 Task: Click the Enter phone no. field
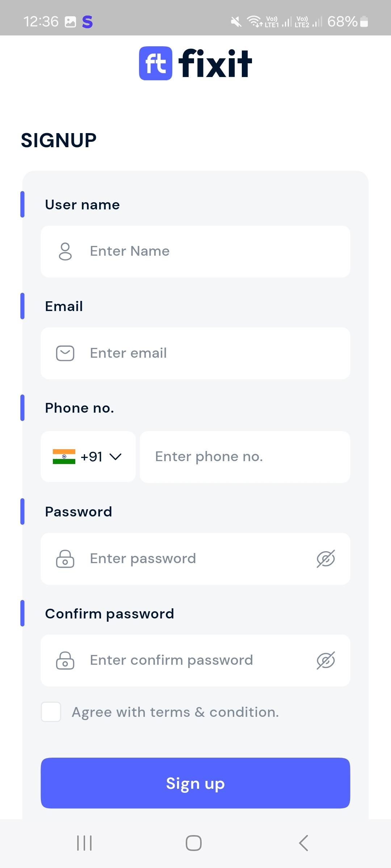[245, 457]
